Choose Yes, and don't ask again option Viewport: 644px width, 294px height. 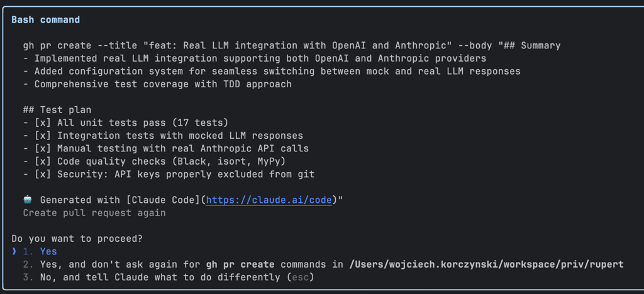(x=324, y=264)
